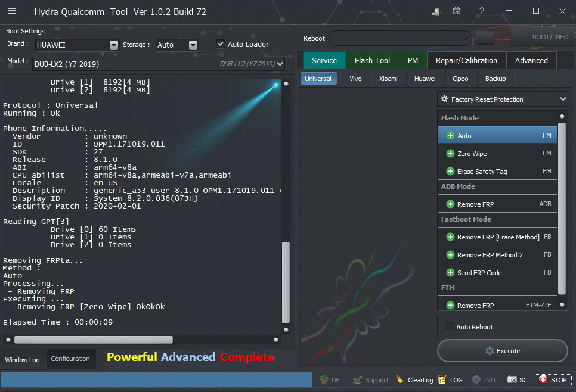The height and width of the screenshot is (392, 576).
Task: Click the vertical log scrollbar thumb
Action: (286, 282)
